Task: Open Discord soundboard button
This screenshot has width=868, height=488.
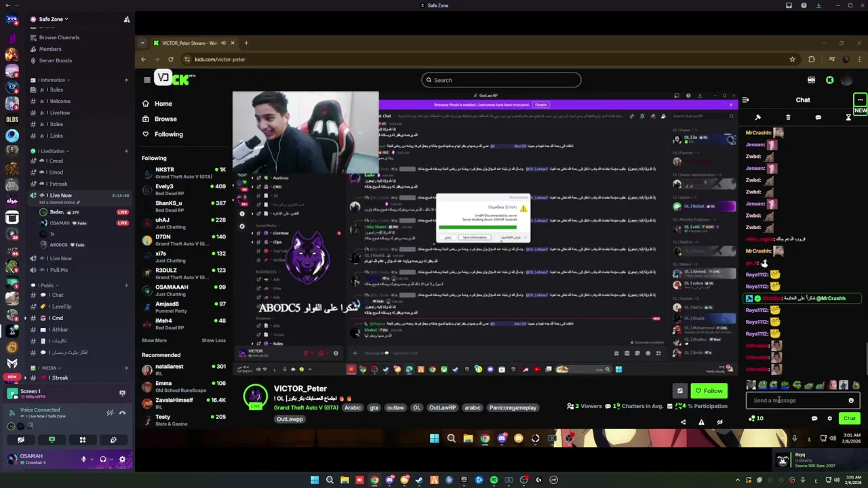Action: (113, 441)
